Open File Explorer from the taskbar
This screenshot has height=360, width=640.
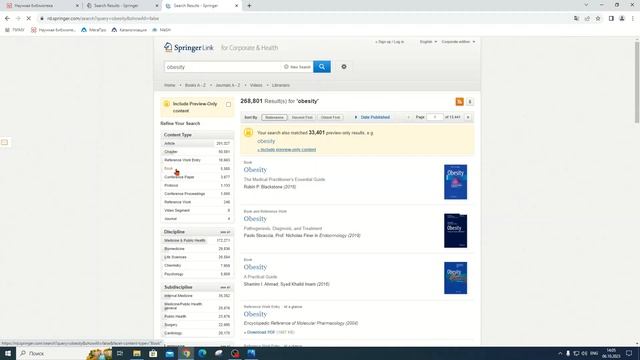click(x=137, y=353)
